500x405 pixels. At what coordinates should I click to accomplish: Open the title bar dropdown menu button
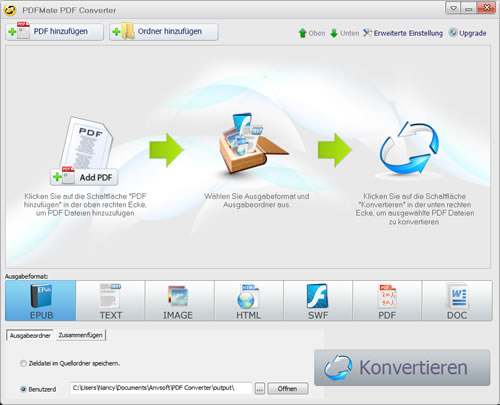pos(453,8)
